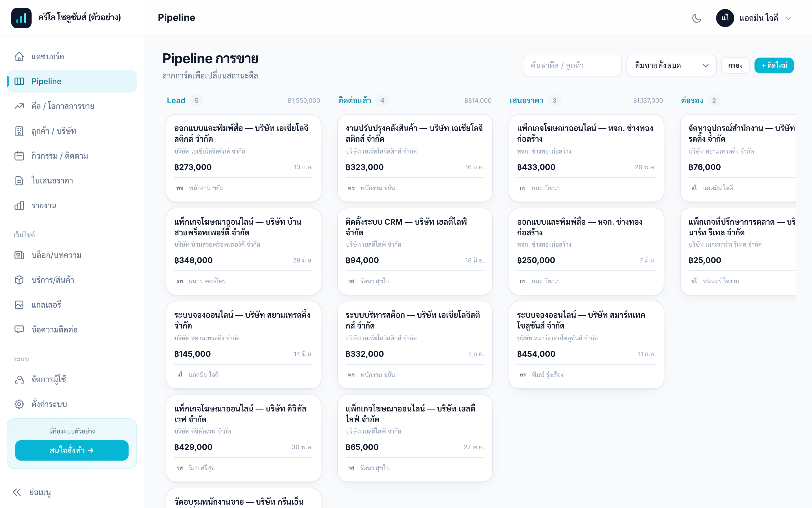The height and width of the screenshot is (508, 812).
Task: Go to แดชบอร์ด in the sidebar
Action: (72, 56)
